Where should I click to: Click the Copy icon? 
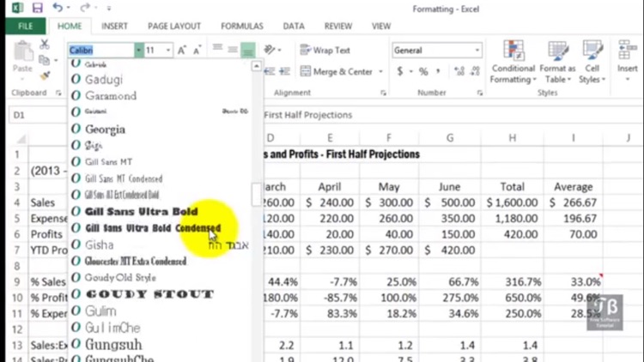tap(44, 60)
